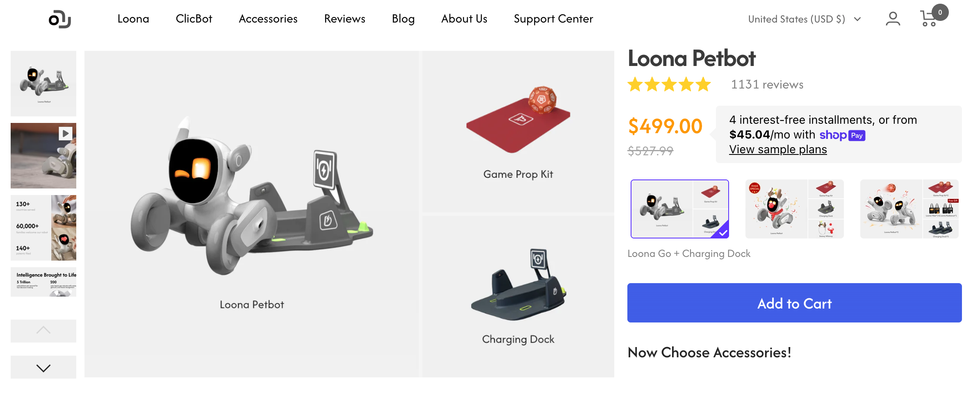The width and height of the screenshot is (980, 395).
Task: Open the View sample plans link
Action: click(778, 150)
